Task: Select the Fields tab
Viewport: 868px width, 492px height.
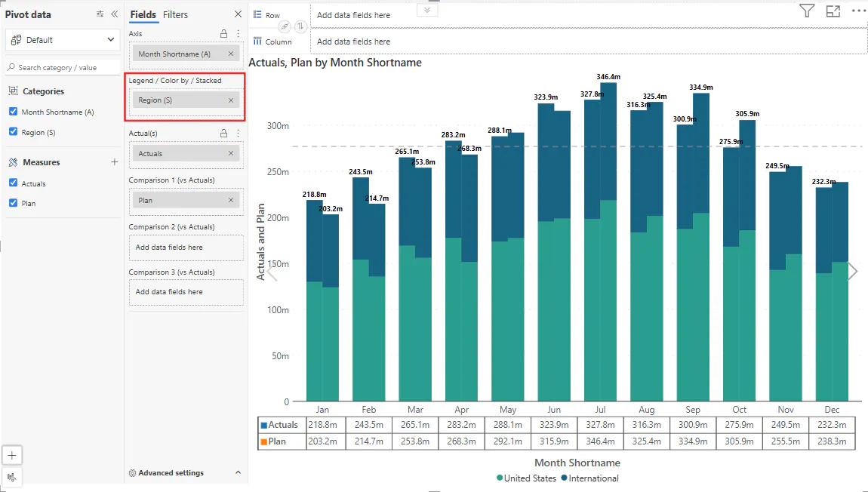Action: click(143, 14)
